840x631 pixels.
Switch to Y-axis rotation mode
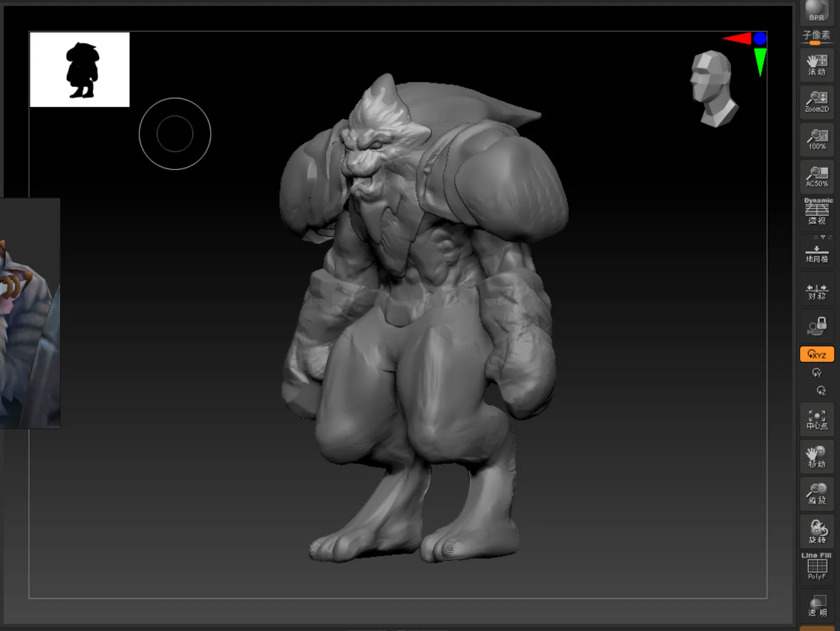pyautogui.click(x=817, y=372)
